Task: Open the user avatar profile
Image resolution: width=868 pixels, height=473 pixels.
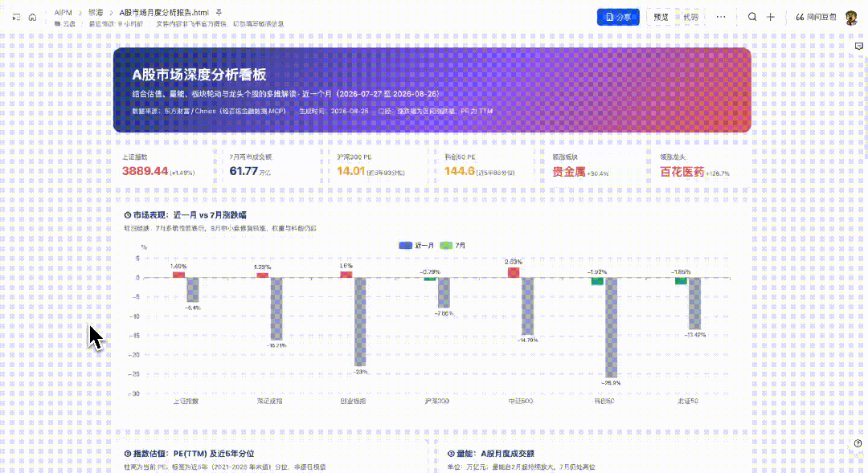Action: point(851,17)
